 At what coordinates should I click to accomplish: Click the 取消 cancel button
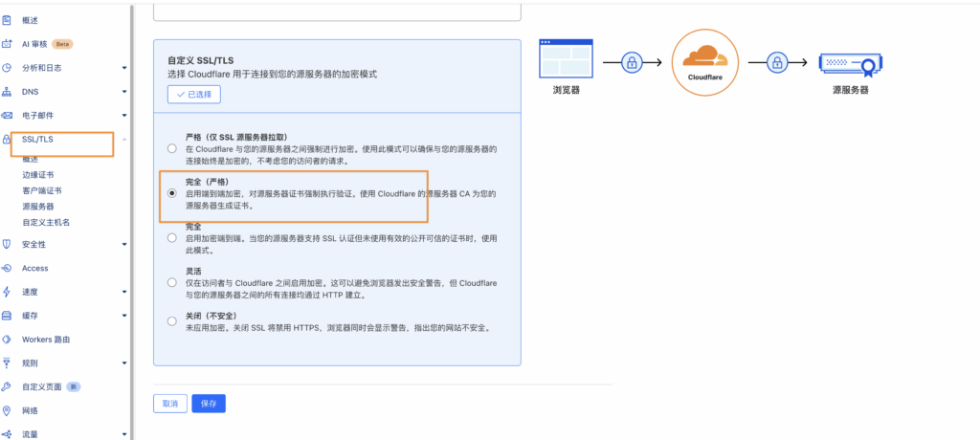[x=170, y=404]
